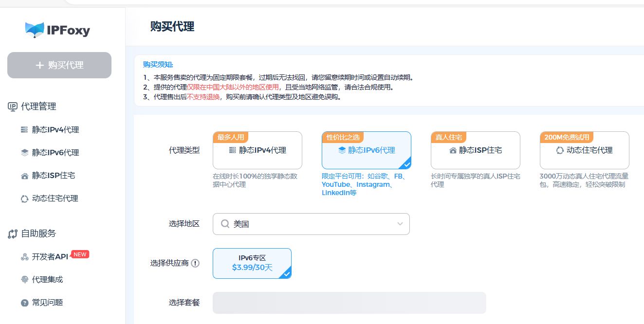Click the 选择套餐 loading placeholder bar
644x324 pixels.
(x=350, y=303)
